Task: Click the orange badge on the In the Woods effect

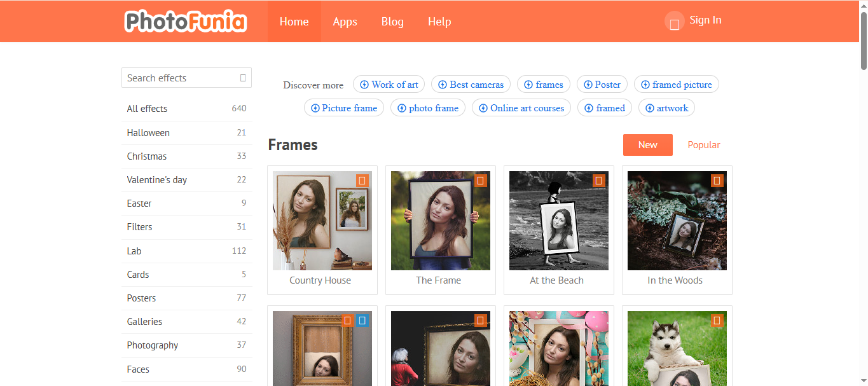Action: click(x=717, y=180)
